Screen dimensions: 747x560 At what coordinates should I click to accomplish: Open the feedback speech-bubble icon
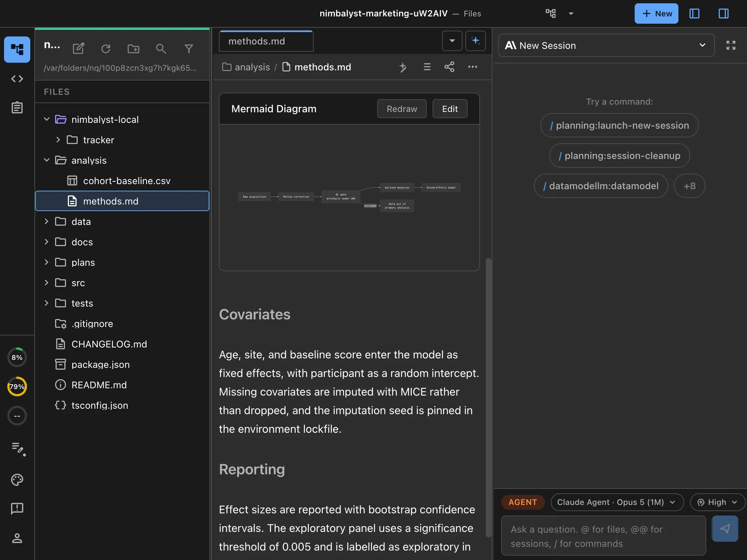tap(17, 508)
